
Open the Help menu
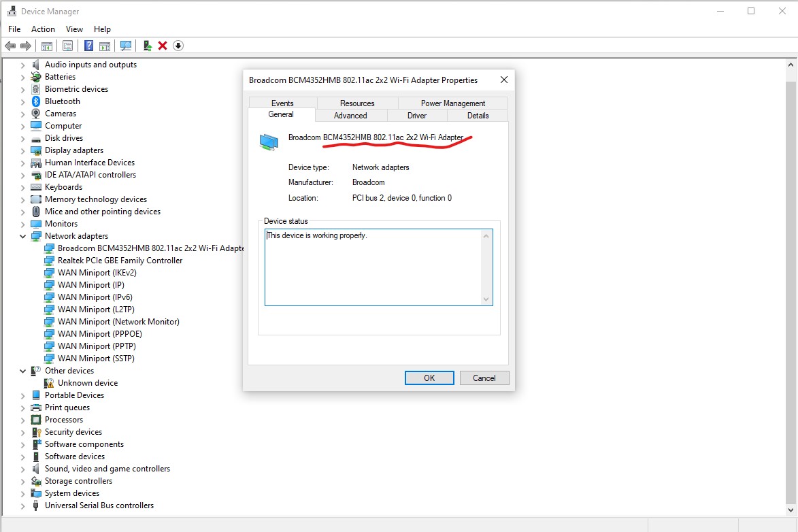click(x=102, y=29)
